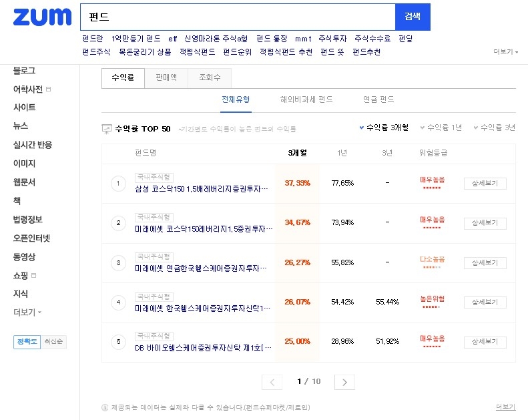Select the 전체유형 fund type tab

tap(236, 99)
